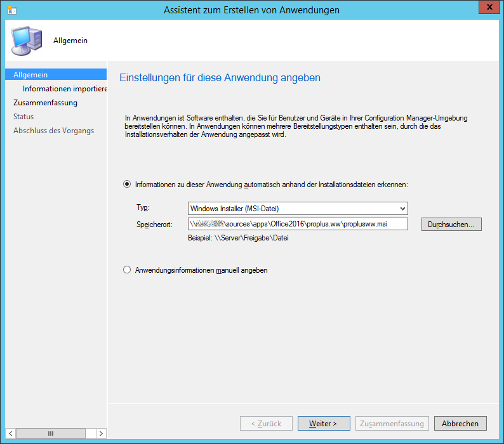Click the sidebar scroll right arrow

click(x=101, y=433)
